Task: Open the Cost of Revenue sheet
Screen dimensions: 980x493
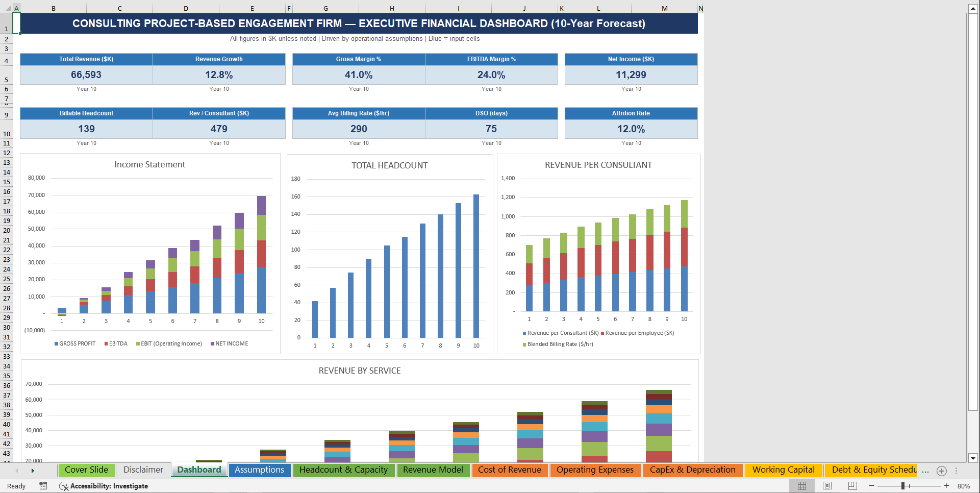Action: [x=510, y=470]
